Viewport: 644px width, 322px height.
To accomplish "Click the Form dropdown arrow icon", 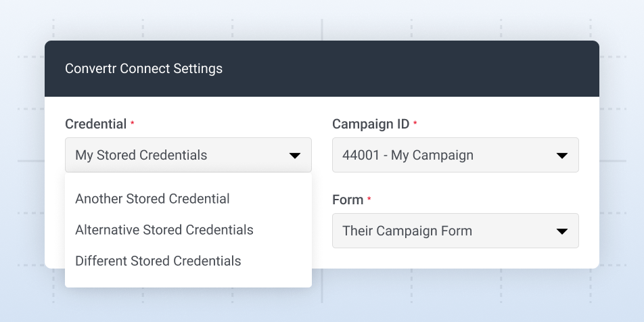I will coord(561,231).
